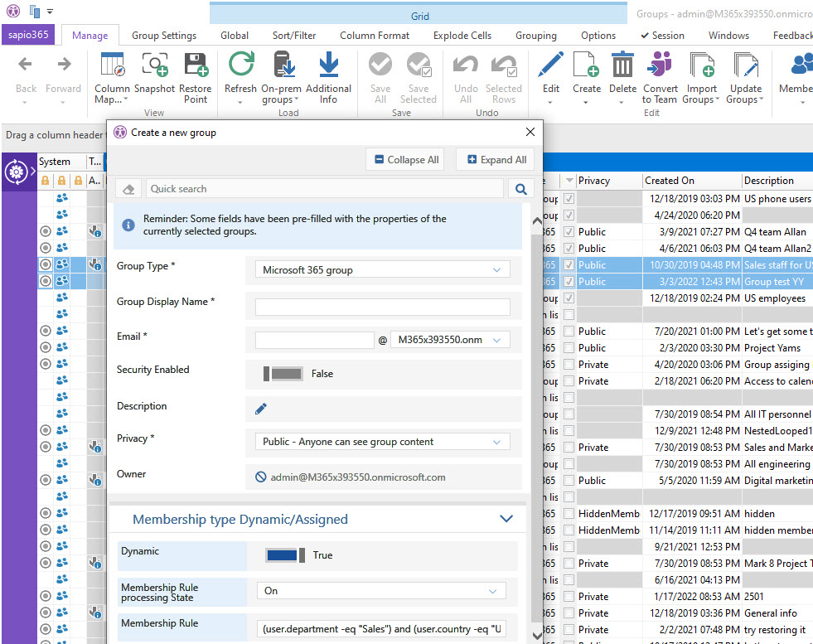The height and width of the screenshot is (644, 813).
Task: Toggle the Security Enabled switch
Action: click(x=283, y=374)
